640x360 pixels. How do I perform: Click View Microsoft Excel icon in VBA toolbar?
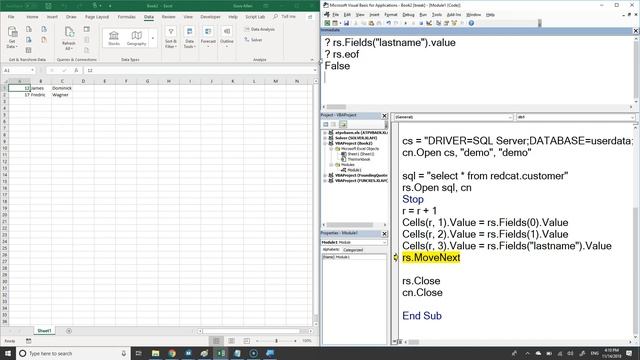(x=327, y=23)
